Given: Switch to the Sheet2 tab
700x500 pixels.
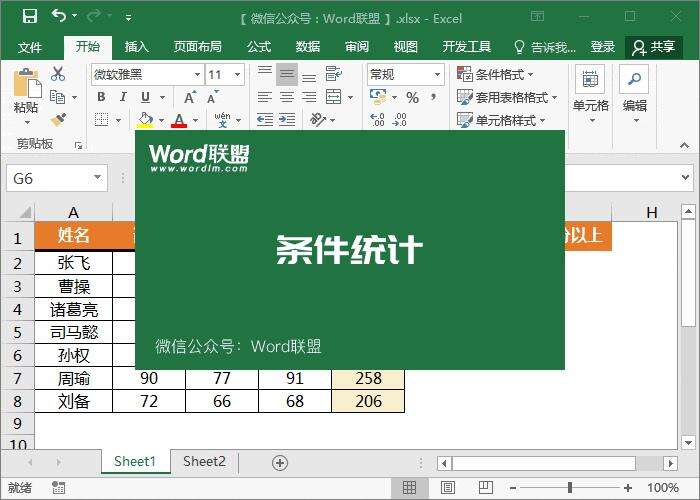Looking at the screenshot, I should [204, 461].
